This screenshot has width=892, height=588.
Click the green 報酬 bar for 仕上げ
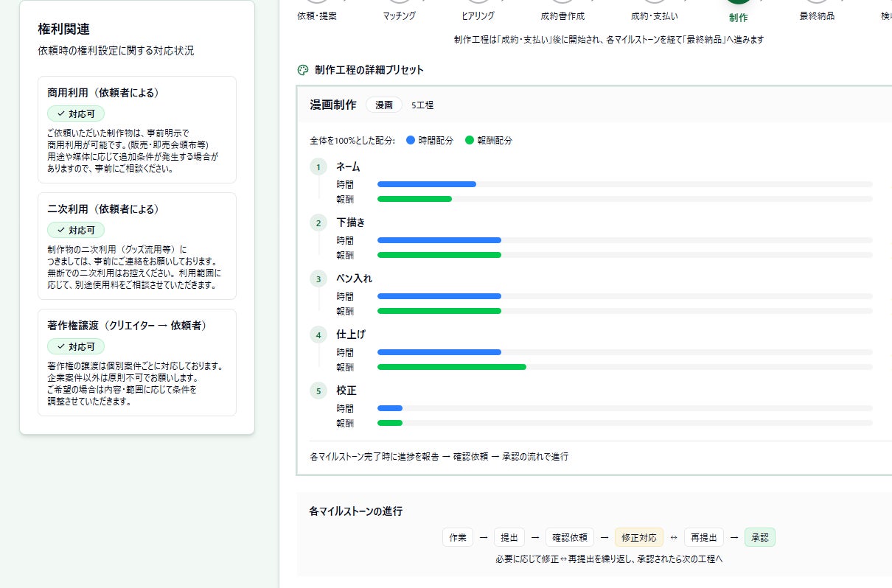pos(452,367)
